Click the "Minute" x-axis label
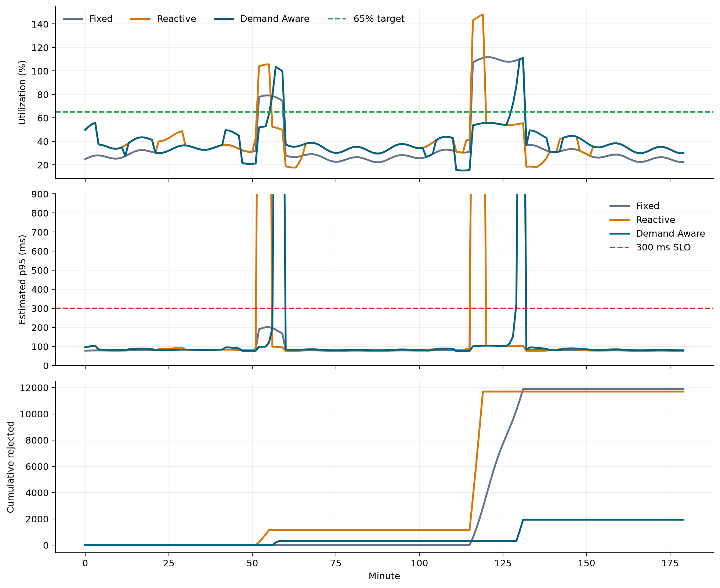This screenshot has width=720, height=588. (384, 576)
